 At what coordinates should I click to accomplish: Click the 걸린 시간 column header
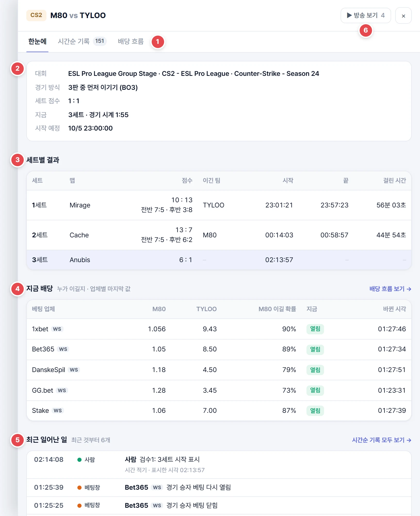point(394,181)
